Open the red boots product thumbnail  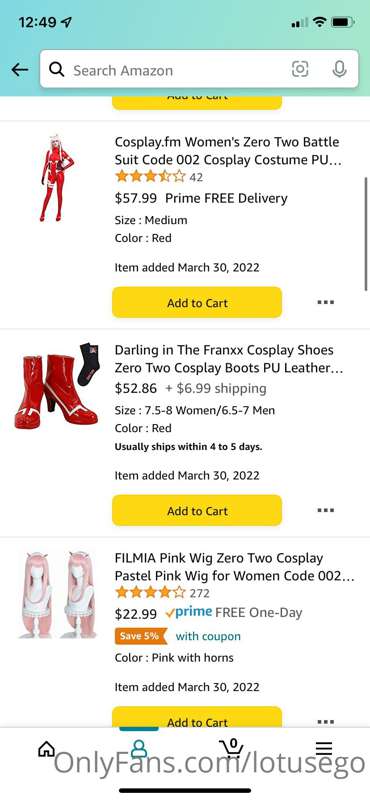[57, 386]
